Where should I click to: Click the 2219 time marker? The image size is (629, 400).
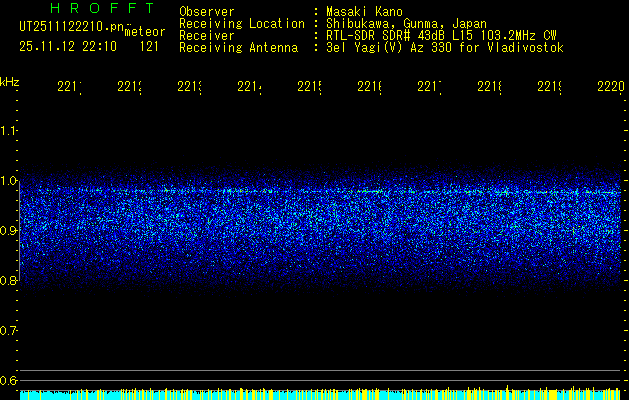pyautogui.click(x=550, y=87)
